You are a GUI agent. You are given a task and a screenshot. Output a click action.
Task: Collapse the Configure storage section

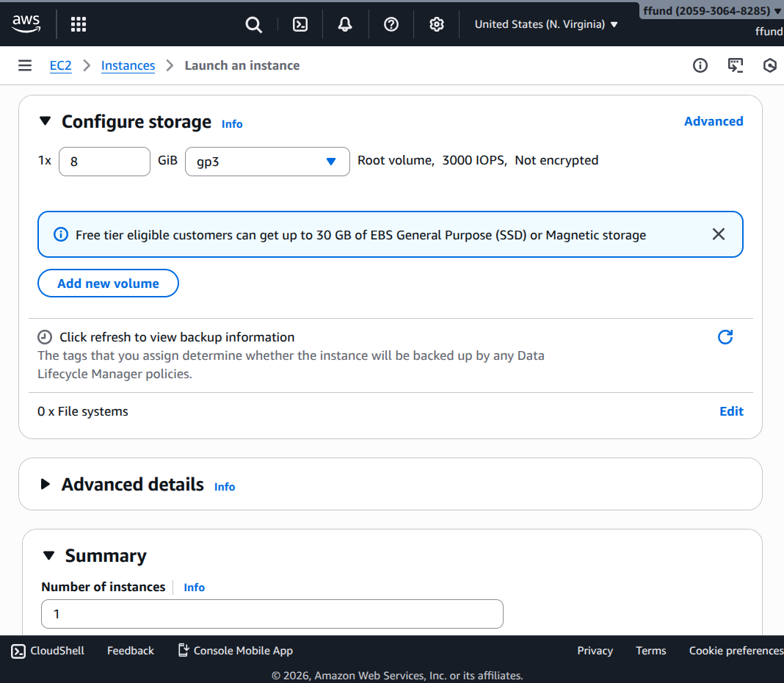[46, 121]
